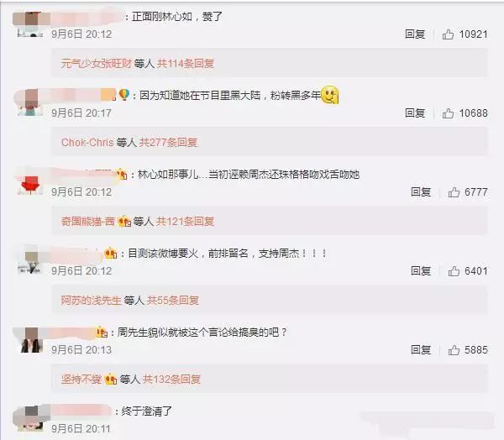
Task: Like the comment with 6777 likes
Action: [454, 192]
